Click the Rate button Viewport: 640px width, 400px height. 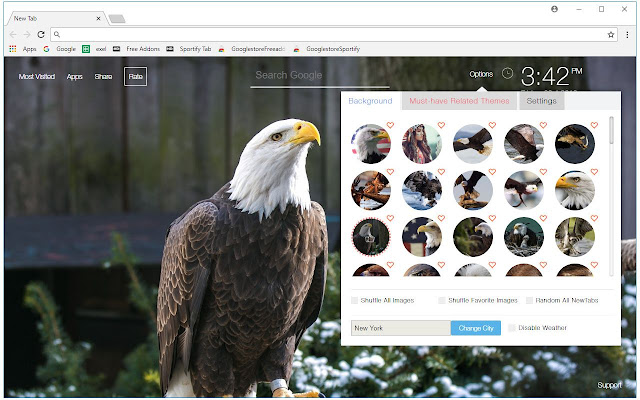(136, 76)
